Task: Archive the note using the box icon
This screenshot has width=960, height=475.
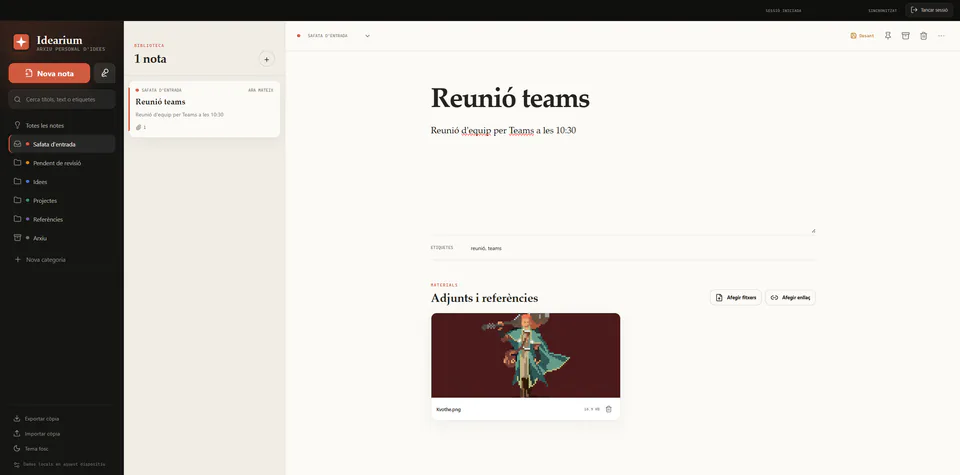Action: (x=906, y=36)
